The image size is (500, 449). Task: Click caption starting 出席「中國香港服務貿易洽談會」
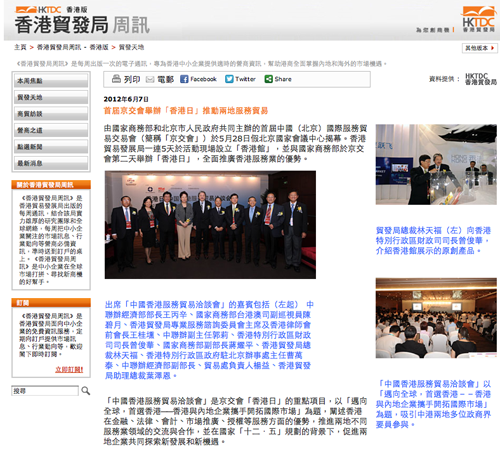coord(209,340)
